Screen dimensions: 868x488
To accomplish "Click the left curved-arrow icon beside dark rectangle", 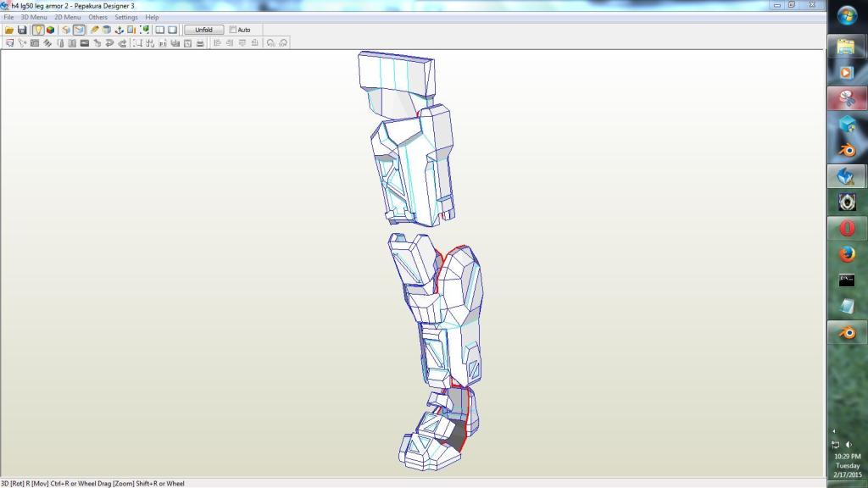I will pos(97,43).
